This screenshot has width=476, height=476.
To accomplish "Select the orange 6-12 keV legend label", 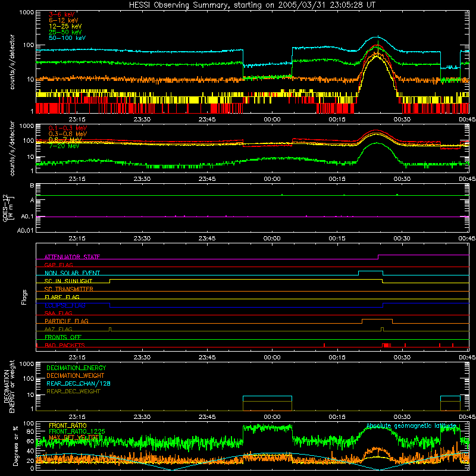I will click(x=64, y=20).
